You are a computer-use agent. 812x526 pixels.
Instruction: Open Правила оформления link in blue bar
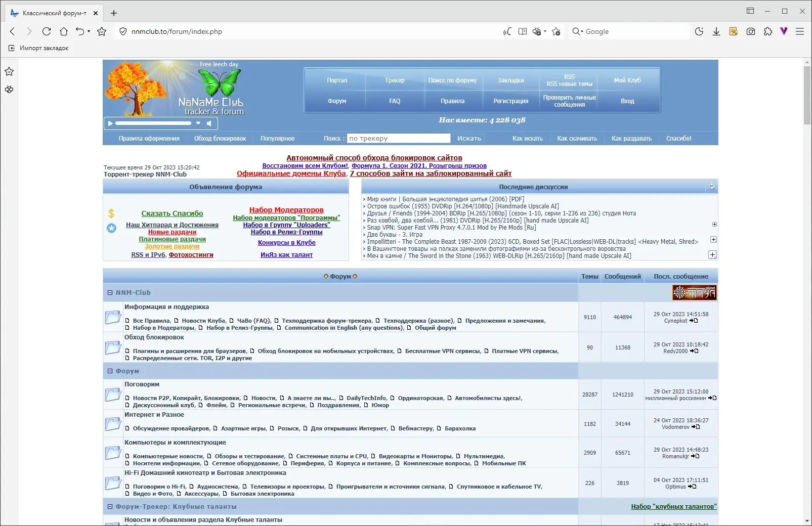[x=149, y=139]
